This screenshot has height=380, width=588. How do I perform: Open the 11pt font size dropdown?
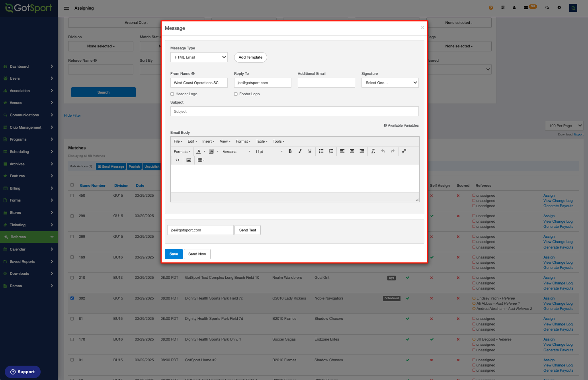[x=269, y=151]
